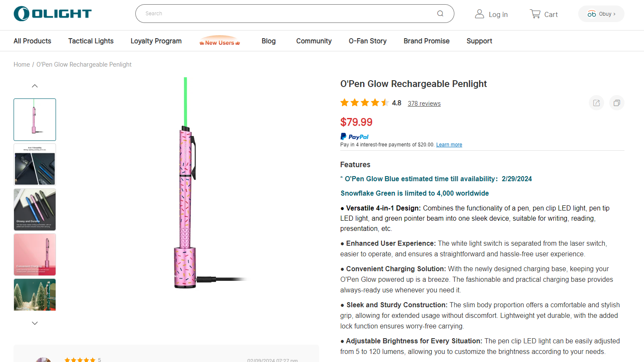
Task: Click the search magnifier icon
Action: tap(440, 13)
